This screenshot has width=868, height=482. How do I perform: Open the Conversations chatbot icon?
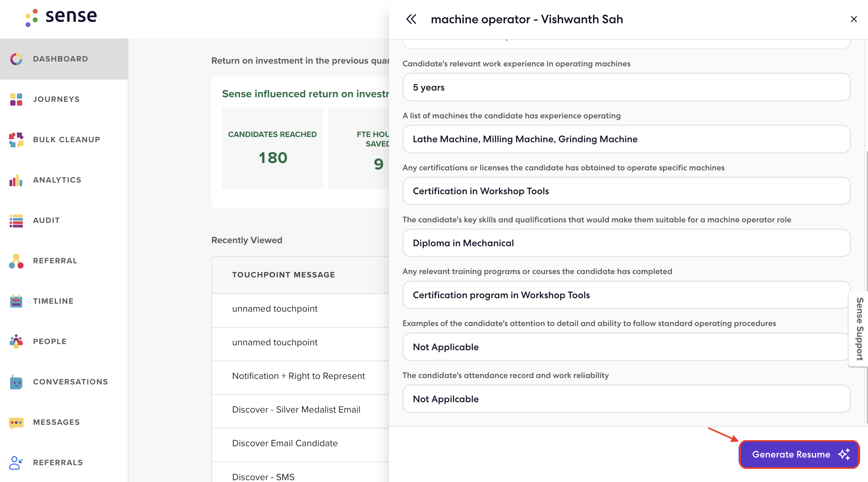coord(16,382)
